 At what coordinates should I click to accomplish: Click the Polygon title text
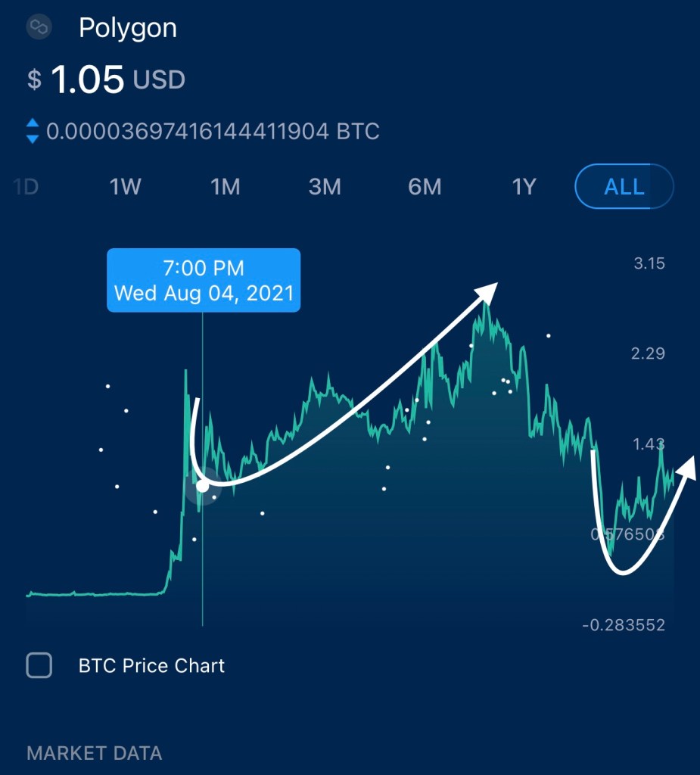128,28
